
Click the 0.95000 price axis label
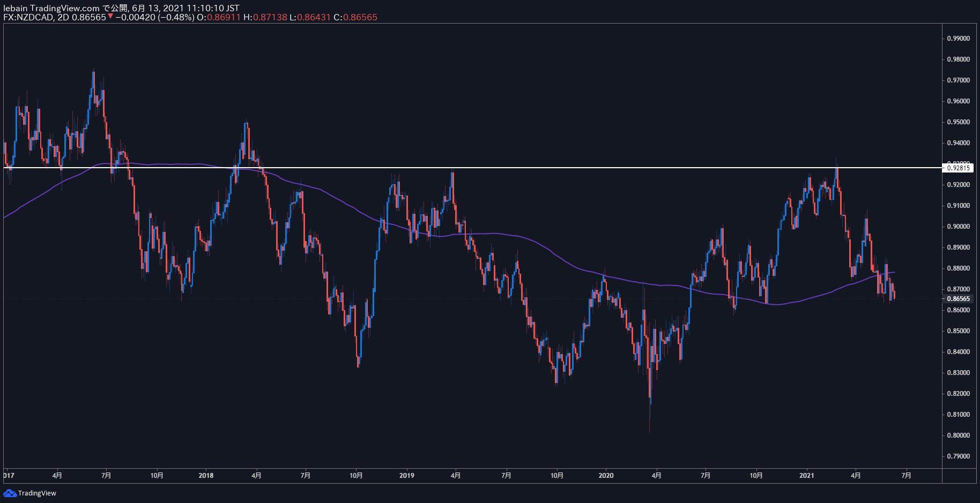[959, 122]
